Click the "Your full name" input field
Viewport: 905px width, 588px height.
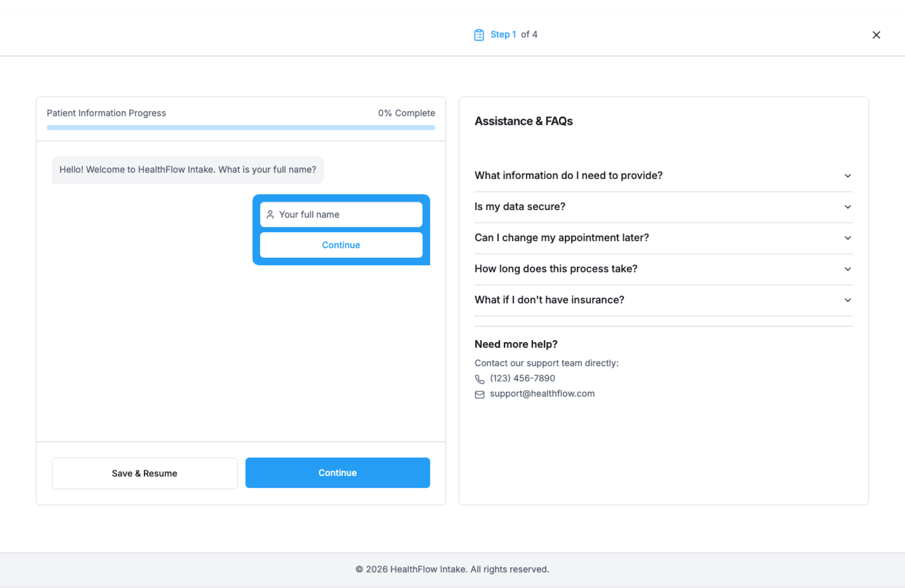349,215
